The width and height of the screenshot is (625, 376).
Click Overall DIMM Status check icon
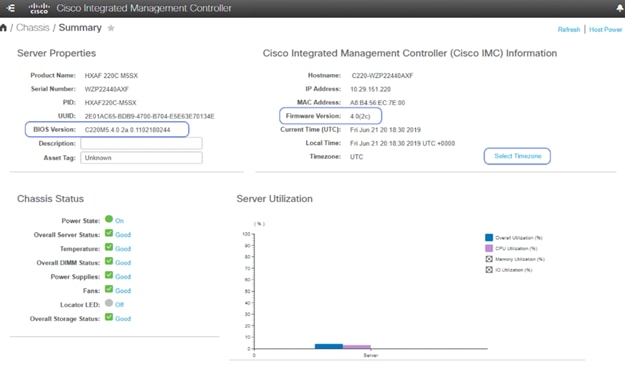pyautogui.click(x=109, y=261)
